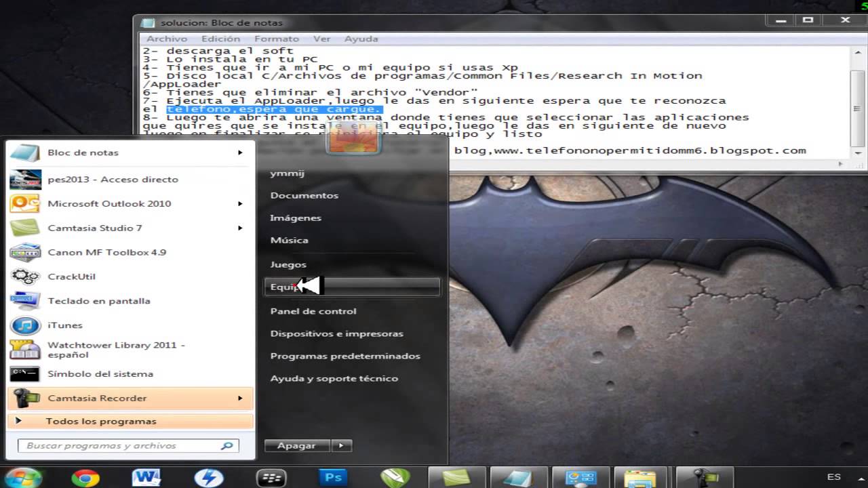Click the Windows Start orb
This screenshot has width=868, height=488.
(x=22, y=477)
